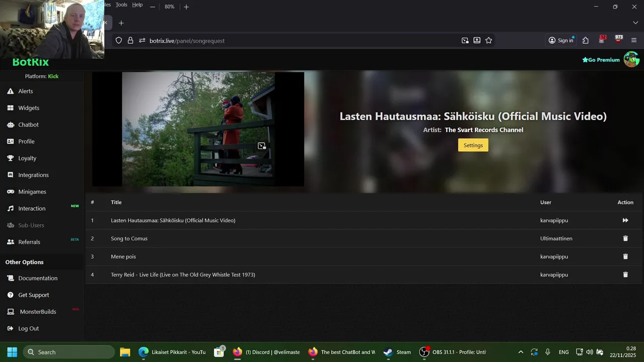
Task: Click the Lasten Hautausmaa row title
Action: 173,220
